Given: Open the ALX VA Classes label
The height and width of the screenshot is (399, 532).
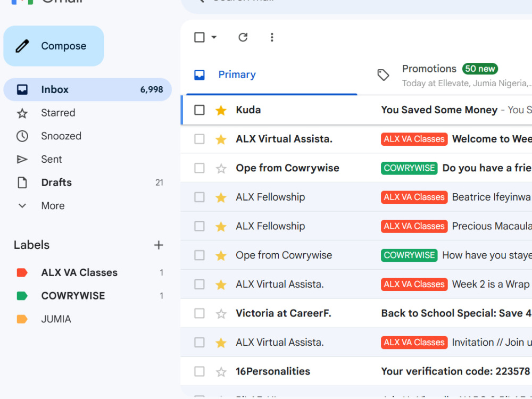Looking at the screenshot, I should click(88, 272).
